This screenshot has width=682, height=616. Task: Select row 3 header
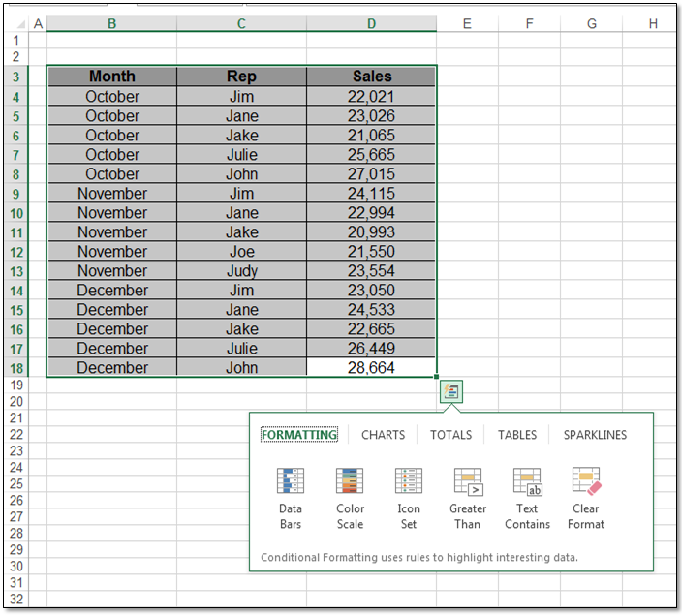point(16,77)
